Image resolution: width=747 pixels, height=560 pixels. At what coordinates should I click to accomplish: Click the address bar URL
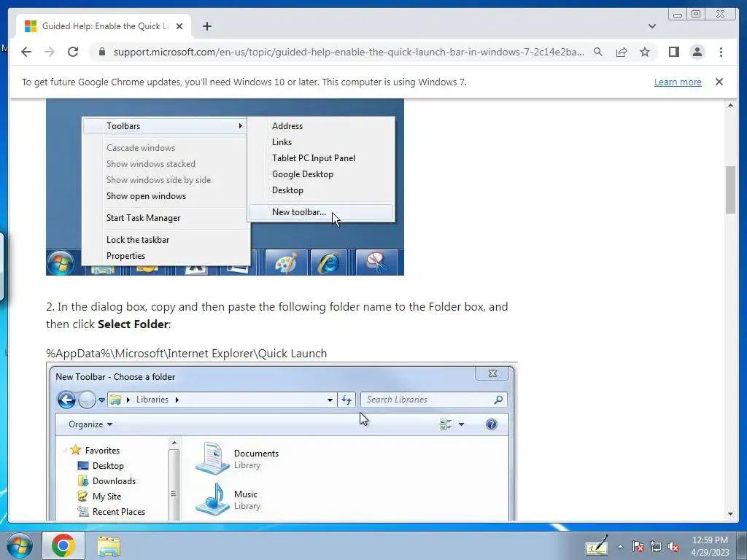click(349, 52)
